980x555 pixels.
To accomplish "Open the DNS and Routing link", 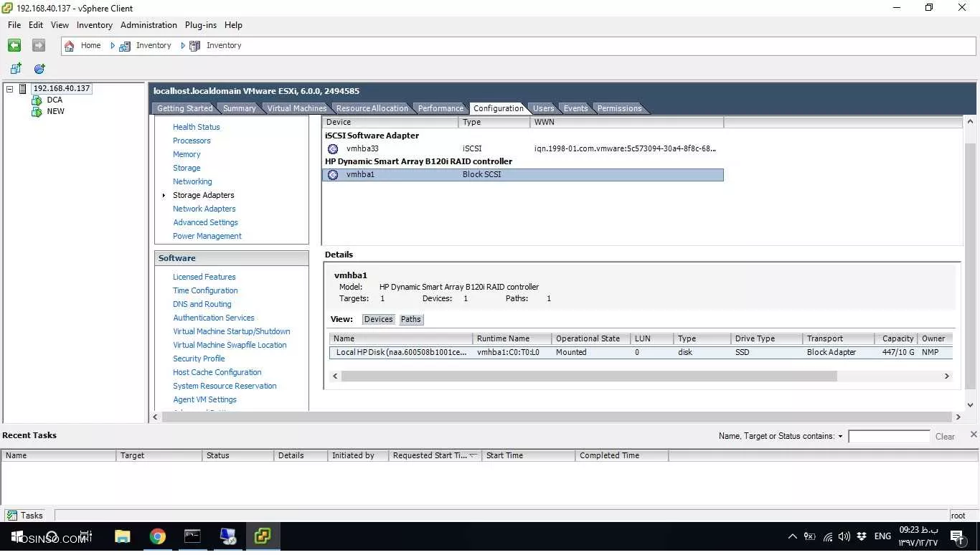I will click(x=202, y=304).
